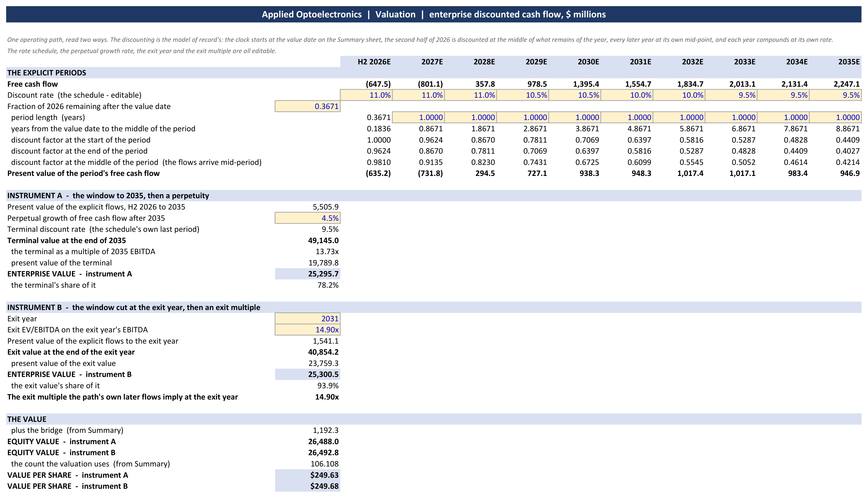The image size is (868, 498).
Task: Click the 2027E present value (731.8)
Action: (430, 173)
